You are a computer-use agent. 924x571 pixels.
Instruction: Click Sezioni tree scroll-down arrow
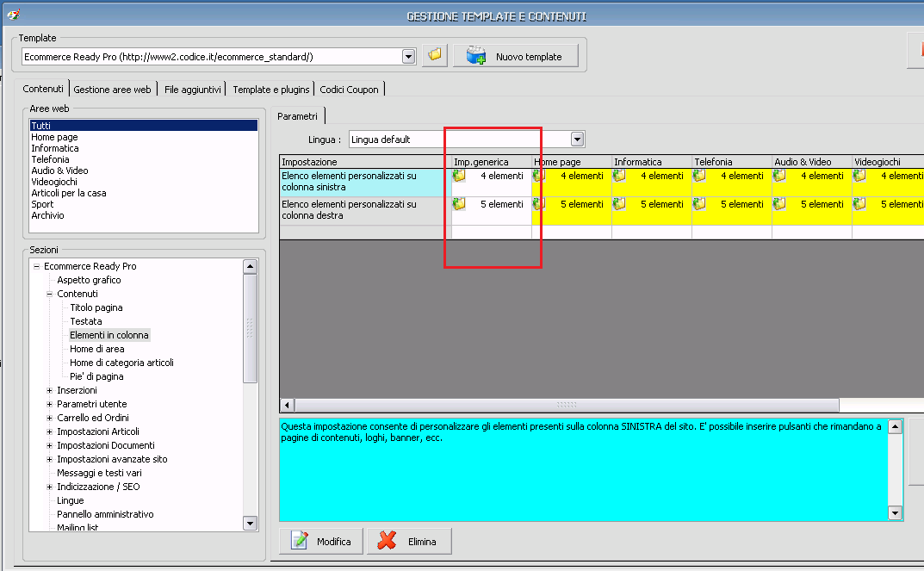point(250,524)
